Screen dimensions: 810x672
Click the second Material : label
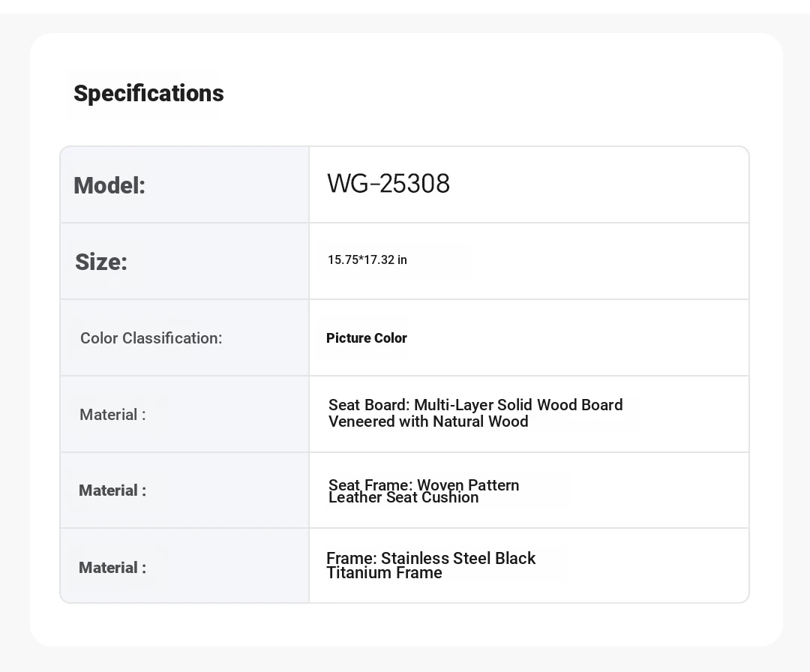click(x=112, y=490)
